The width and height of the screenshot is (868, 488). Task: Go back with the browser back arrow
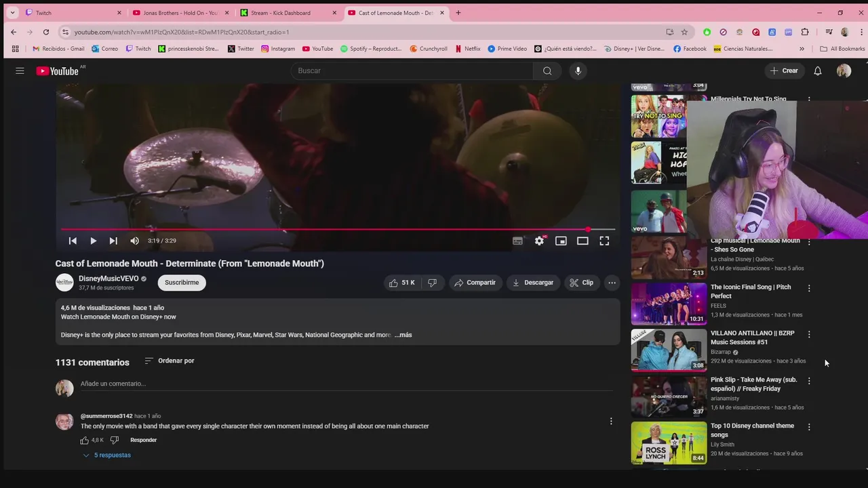coord(14,32)
